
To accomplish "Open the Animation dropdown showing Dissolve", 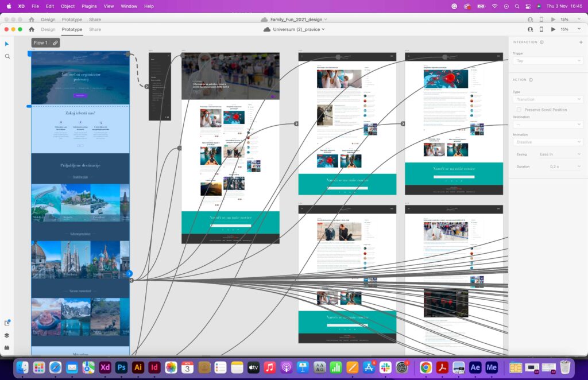I will [x=547, y=142].
